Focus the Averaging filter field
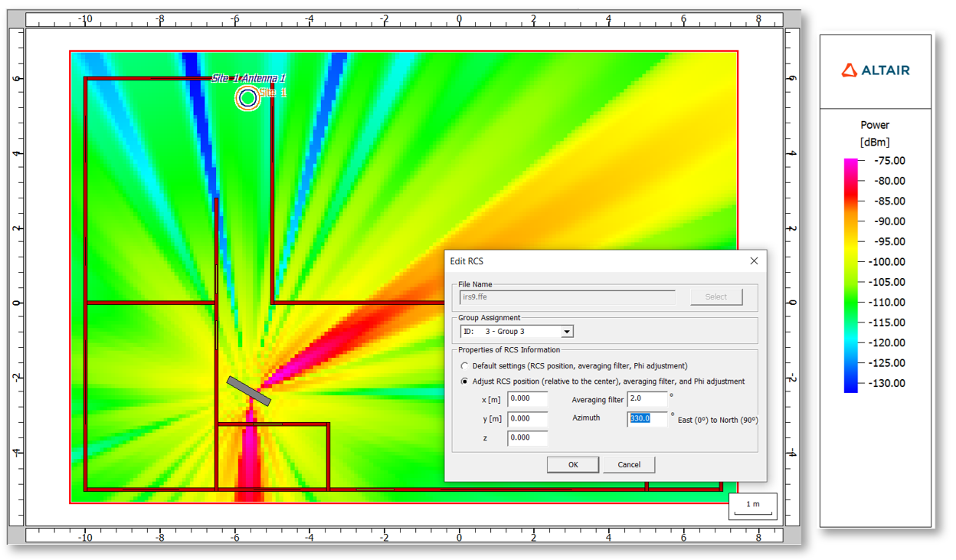Image resolution: width=956 pixels, height=560 pixels. click(x=647, y=398)
